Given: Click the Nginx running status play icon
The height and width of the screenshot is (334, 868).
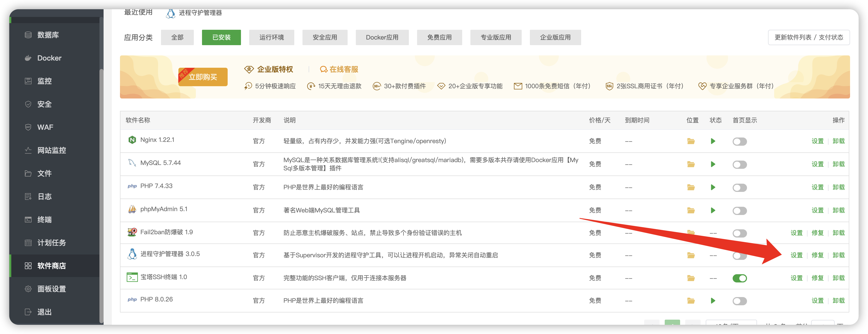Looking at the screenshot, I should 713,141.
